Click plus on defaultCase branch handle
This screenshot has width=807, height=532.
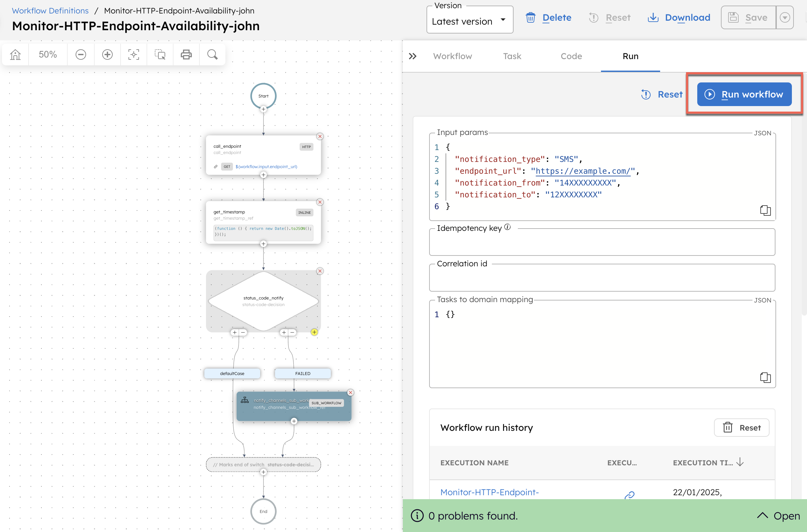pyautogui.click(x=235, y=332)
